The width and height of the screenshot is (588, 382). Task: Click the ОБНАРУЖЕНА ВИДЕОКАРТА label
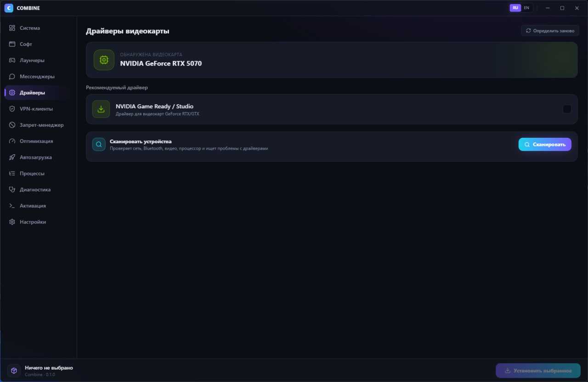(151, 55)
